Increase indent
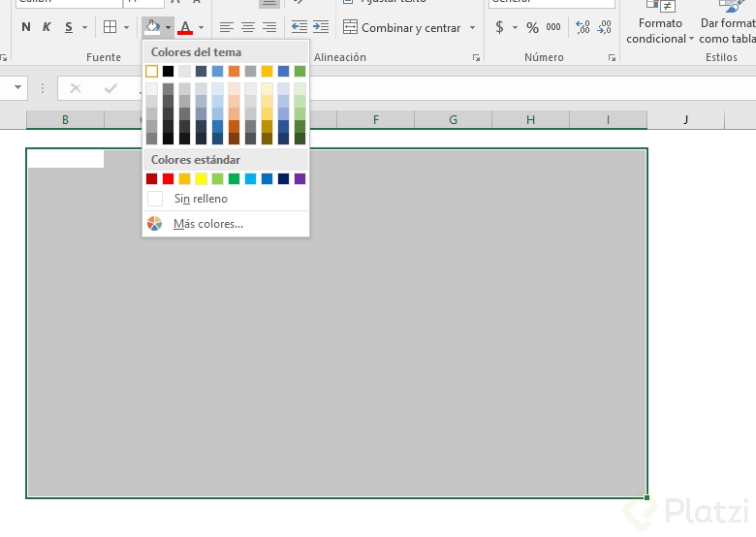756x537 pixels. (x=321, y=26)
